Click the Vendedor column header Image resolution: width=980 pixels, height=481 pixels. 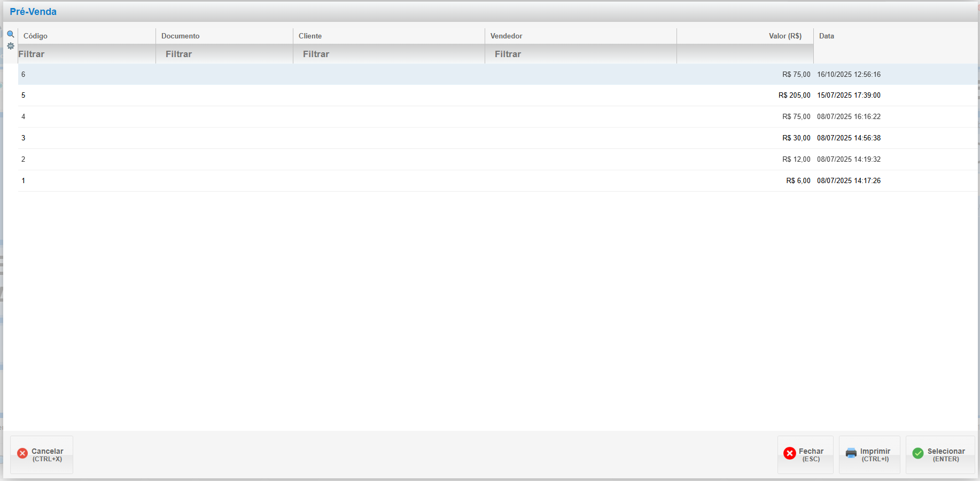tap(506, 36)
